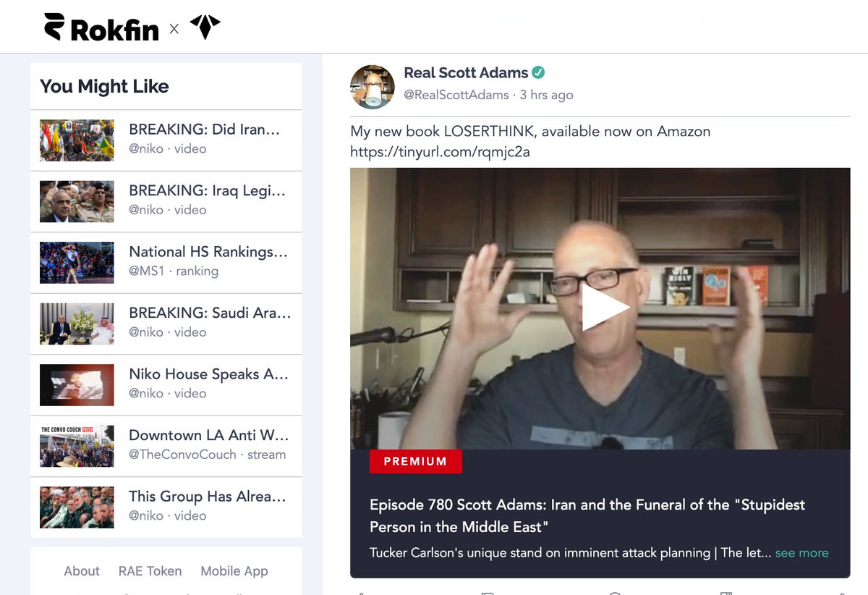Open the tinyurl.com/rqmjc2a link
This screenshot has width=868, height=595.
[x=440, y=152]
